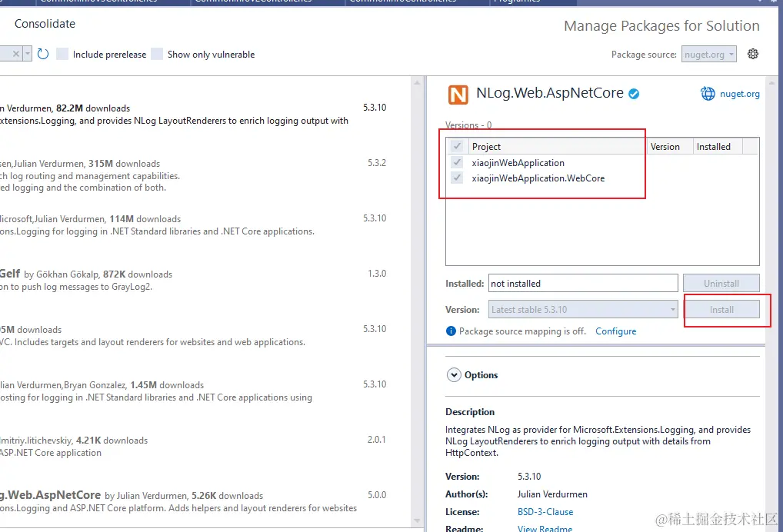783x532 pixels.
Task: Click the NLog orange package logo
Action: (x=458, y=95)
